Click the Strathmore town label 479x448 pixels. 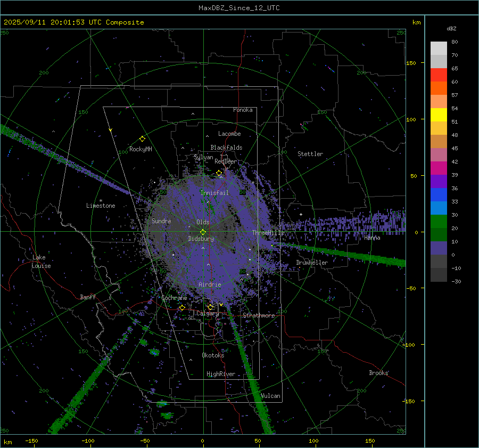(259, 315)
